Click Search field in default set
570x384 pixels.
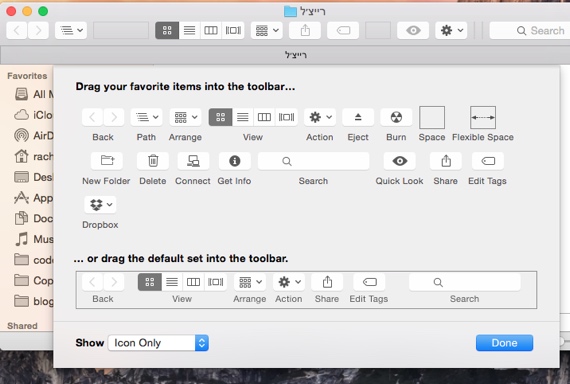click(x=465, y=282)
